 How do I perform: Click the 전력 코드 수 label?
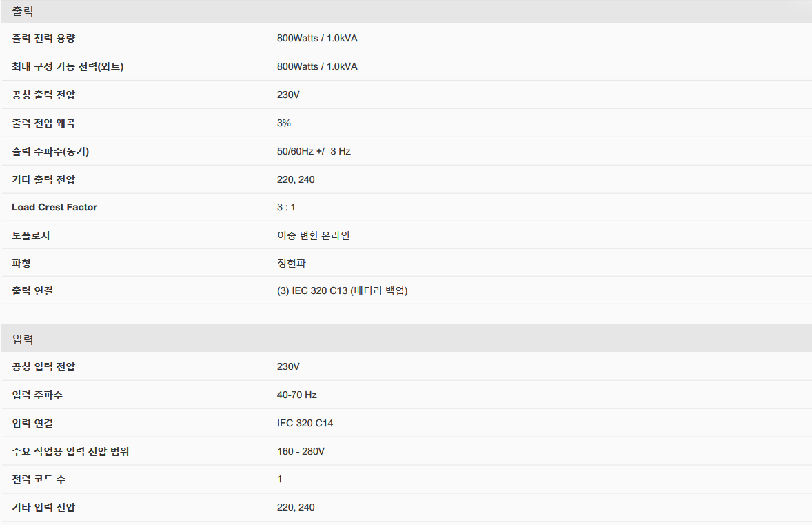(39, 479)
